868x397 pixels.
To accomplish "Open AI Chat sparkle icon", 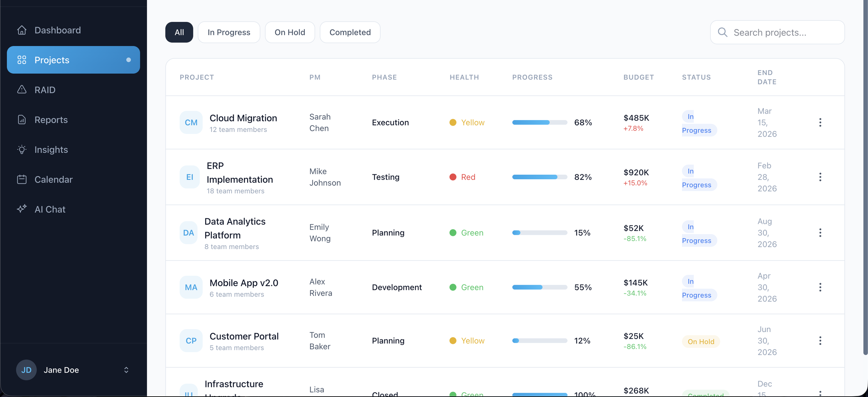I will click(22, 209).
